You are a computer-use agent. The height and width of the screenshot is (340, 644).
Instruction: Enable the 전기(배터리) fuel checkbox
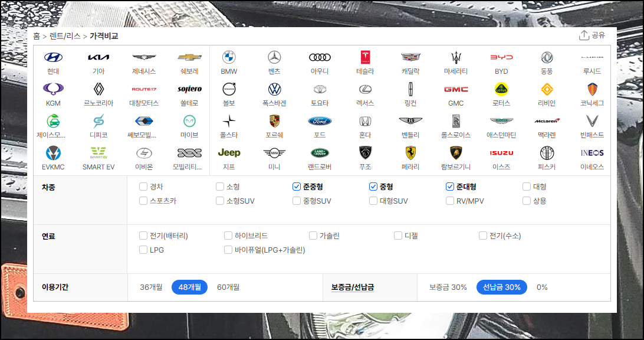[x=143, y=236]
